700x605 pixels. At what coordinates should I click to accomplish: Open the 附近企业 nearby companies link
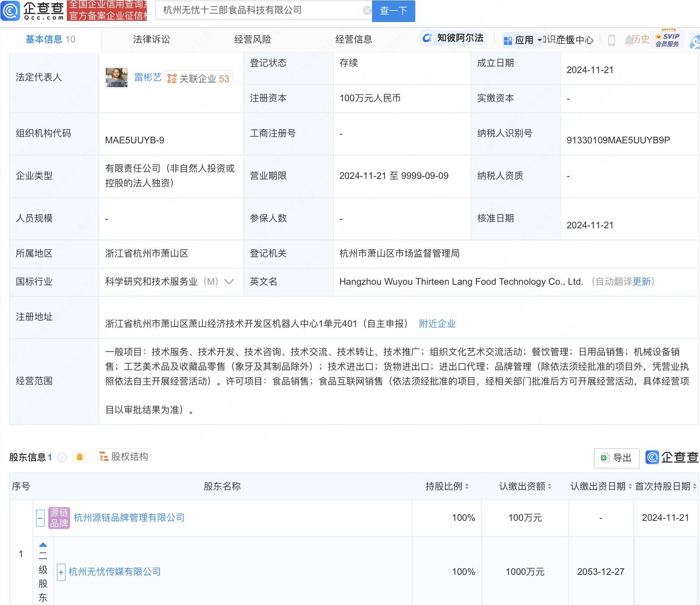click(437, 324)
